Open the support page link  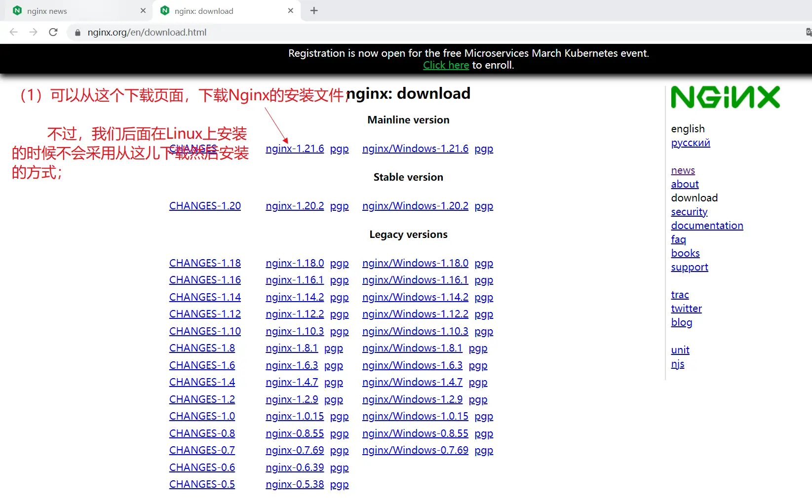coord(690,267)
